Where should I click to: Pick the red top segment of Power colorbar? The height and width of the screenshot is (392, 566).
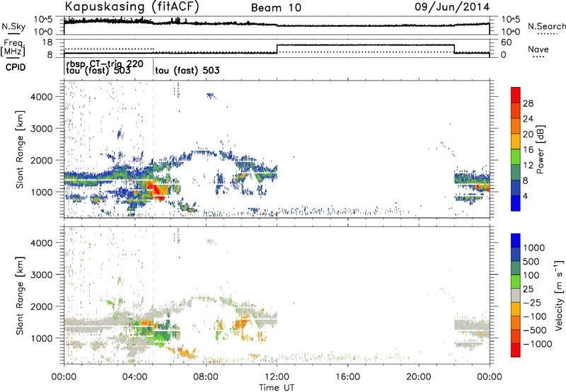click(x=516, y=96)
